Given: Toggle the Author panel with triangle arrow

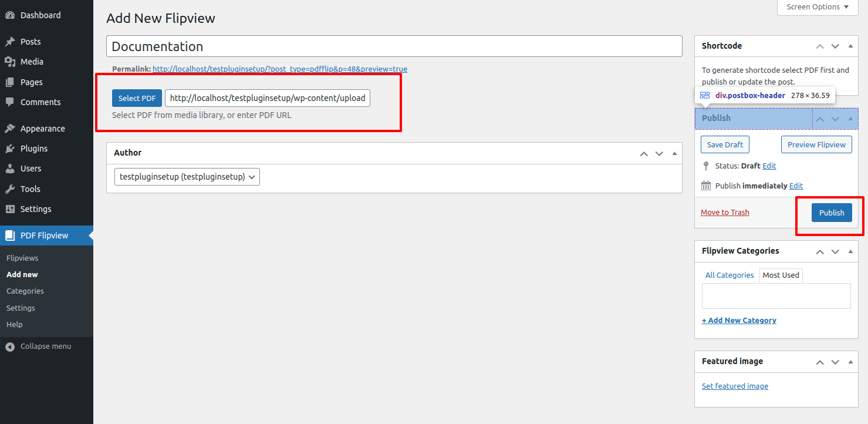Looking at the screenshot, I should pyautogui.click(x=674, y=153).
